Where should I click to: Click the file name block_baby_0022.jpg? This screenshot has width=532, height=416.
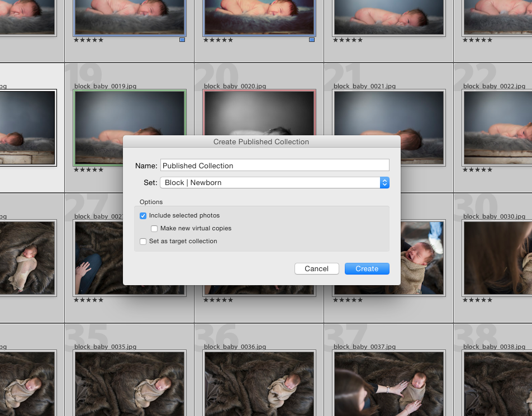point(494,86)
